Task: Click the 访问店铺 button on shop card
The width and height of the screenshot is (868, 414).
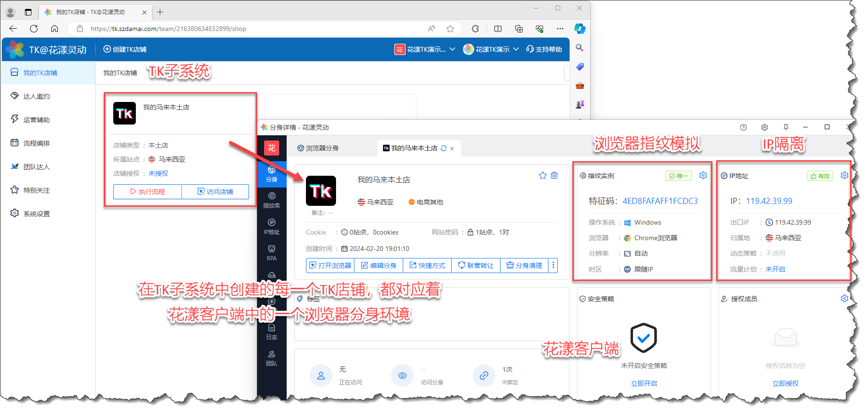Action: 215,192
